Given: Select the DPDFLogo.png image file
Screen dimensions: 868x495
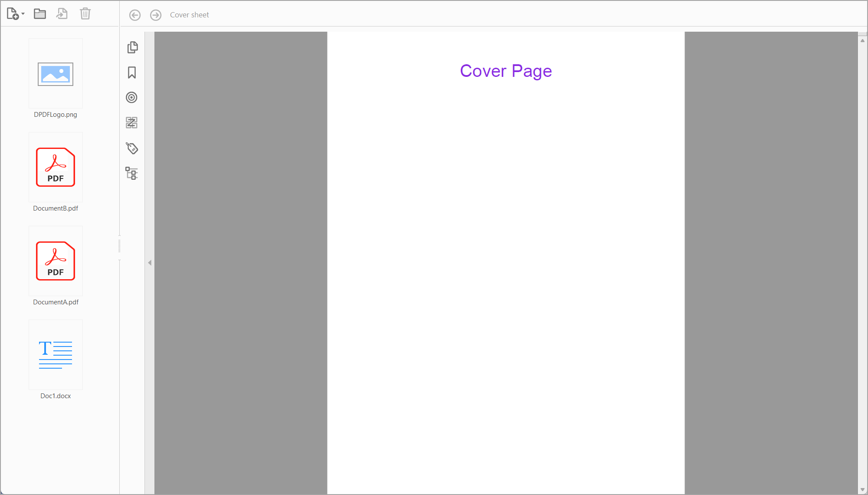Looking at the screenshot, I should click(56, 73).
